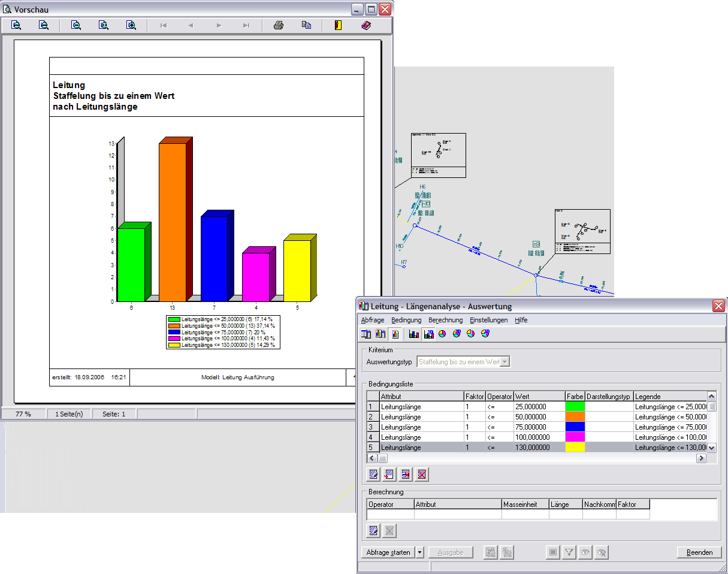Open the Berechnung menu

(x=445, y=320)
